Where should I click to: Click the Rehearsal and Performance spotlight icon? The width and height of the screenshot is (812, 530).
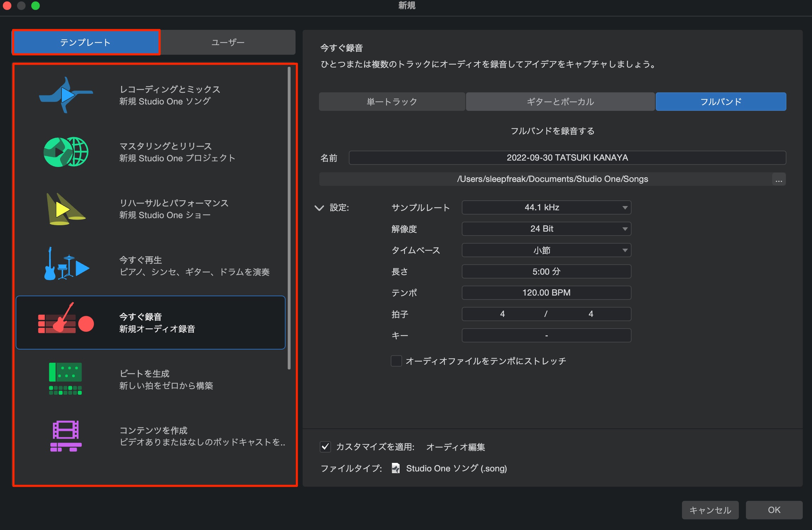[66, 209]
